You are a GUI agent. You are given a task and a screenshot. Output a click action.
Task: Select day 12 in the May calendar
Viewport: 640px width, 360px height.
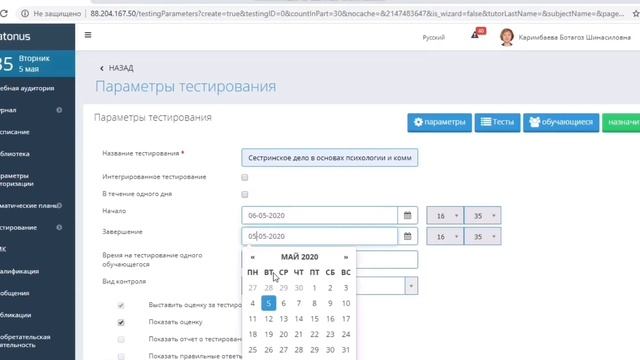click(x=268, y=319)
